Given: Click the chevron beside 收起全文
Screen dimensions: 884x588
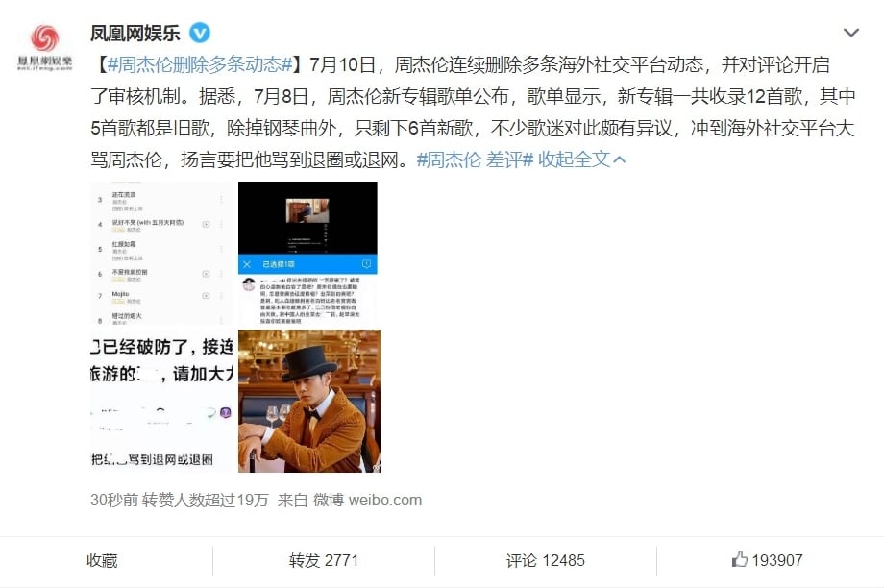Looking at the screenshot, I should (619, 160).
